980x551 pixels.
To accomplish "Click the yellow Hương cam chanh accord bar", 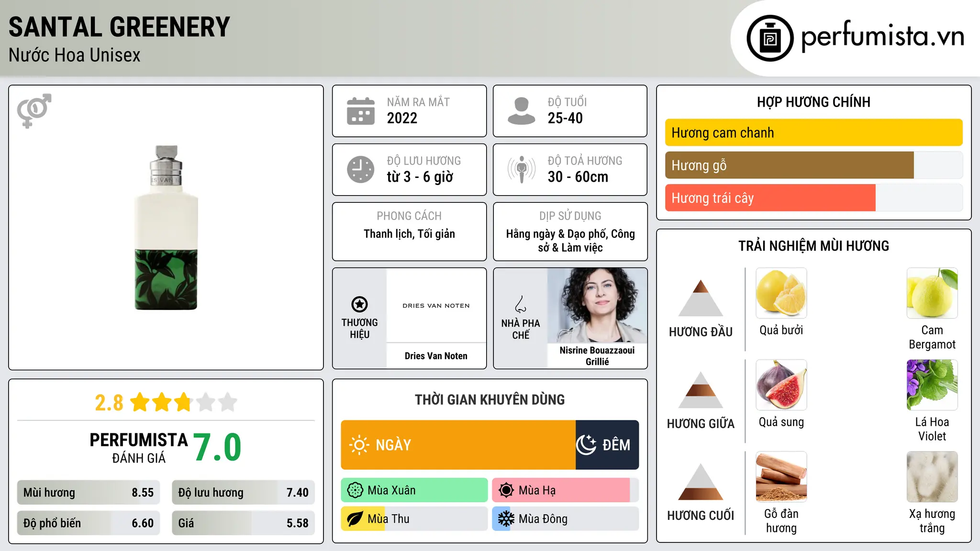I will (x=813, y=132).
